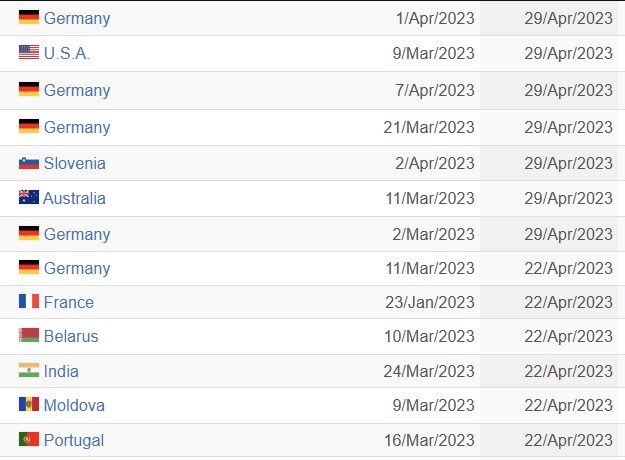Click the Belarus flag icon
625x460 pixels.
(x=29, y=335)
